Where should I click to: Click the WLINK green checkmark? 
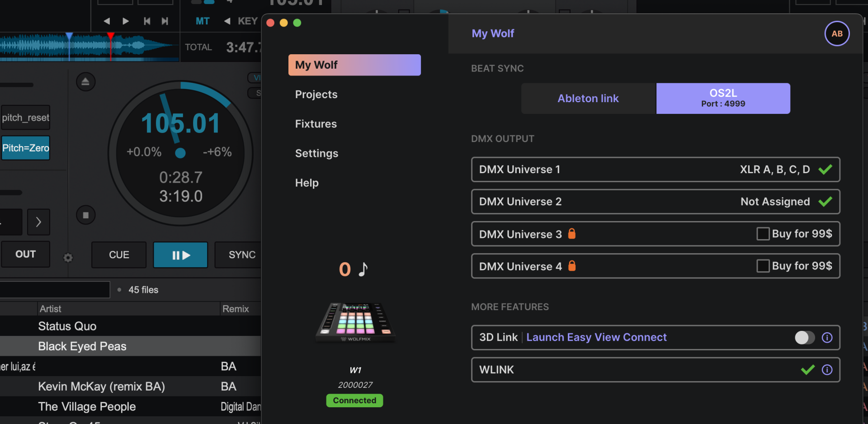click(808, 370)
